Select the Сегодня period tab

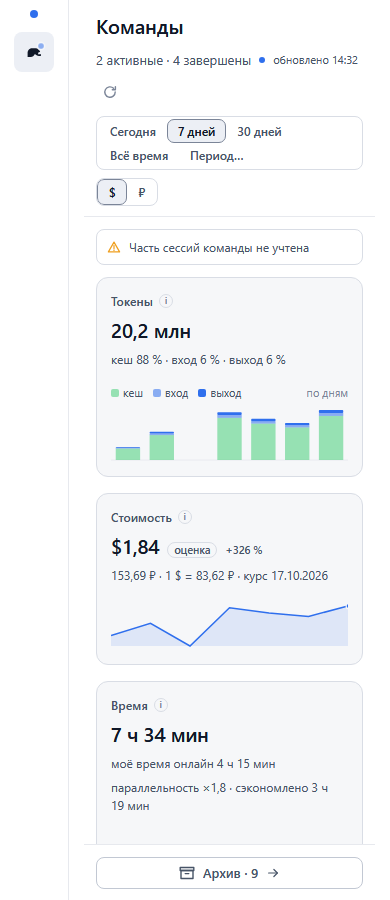click(133, 132)
